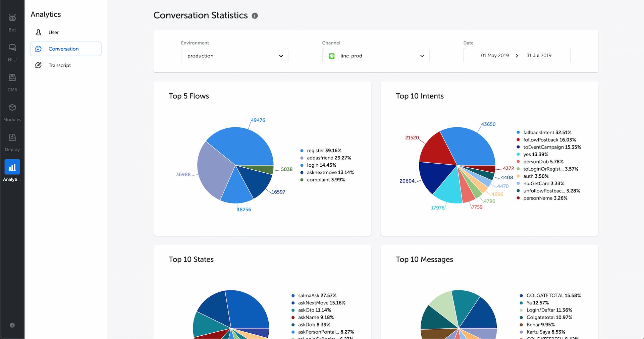Click toEventCampaign 15.35% legend entry
This screenshot has height=339, width=644.
coord(549,147)
